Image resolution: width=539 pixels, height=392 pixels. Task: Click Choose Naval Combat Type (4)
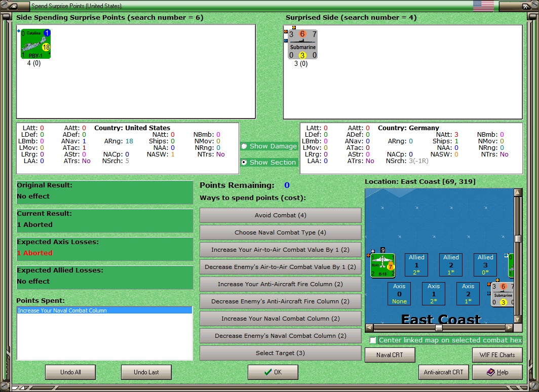pos(281,232)
